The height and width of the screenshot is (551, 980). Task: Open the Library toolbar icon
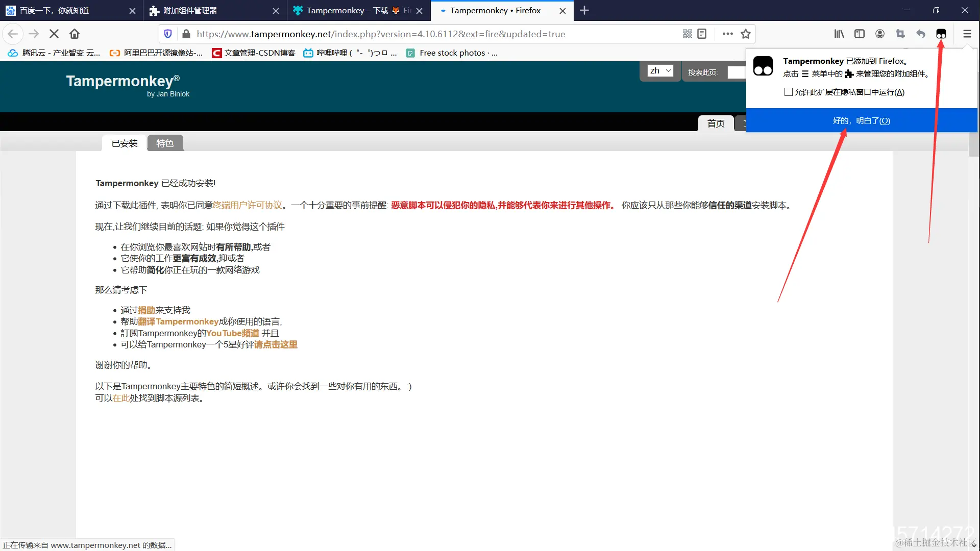pos(839,33)
